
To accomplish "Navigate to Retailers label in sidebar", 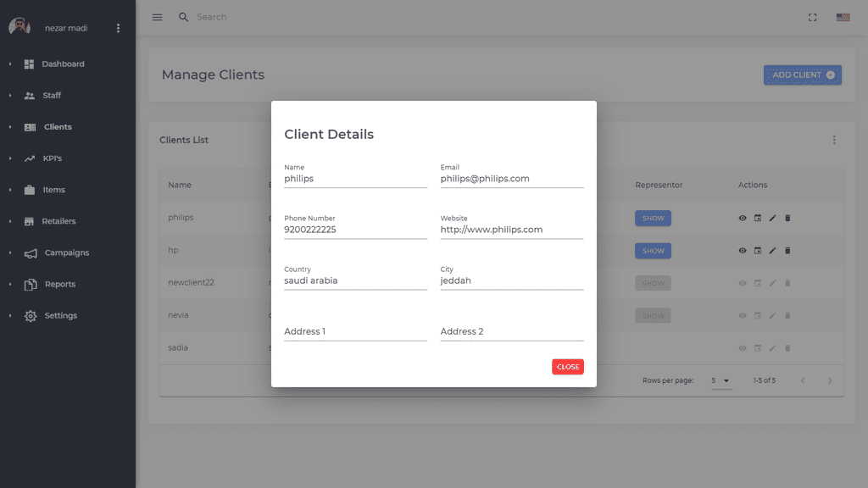I will [x=58, y=221].
